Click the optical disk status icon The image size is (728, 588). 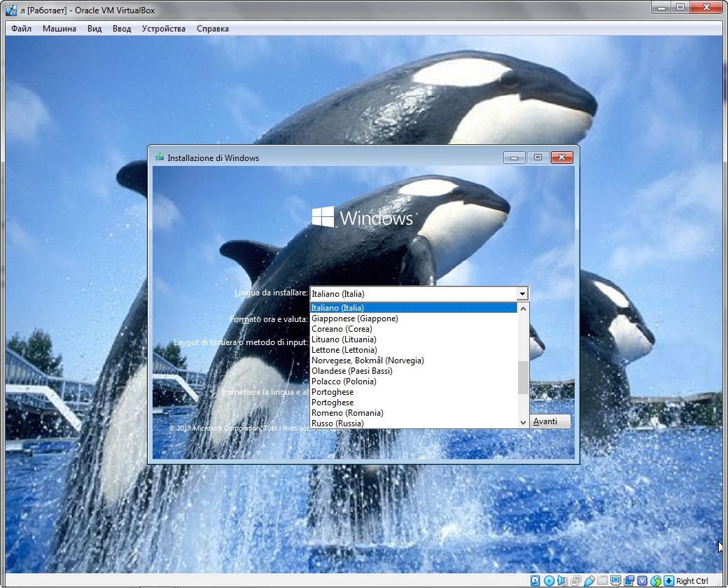(549, 580)
